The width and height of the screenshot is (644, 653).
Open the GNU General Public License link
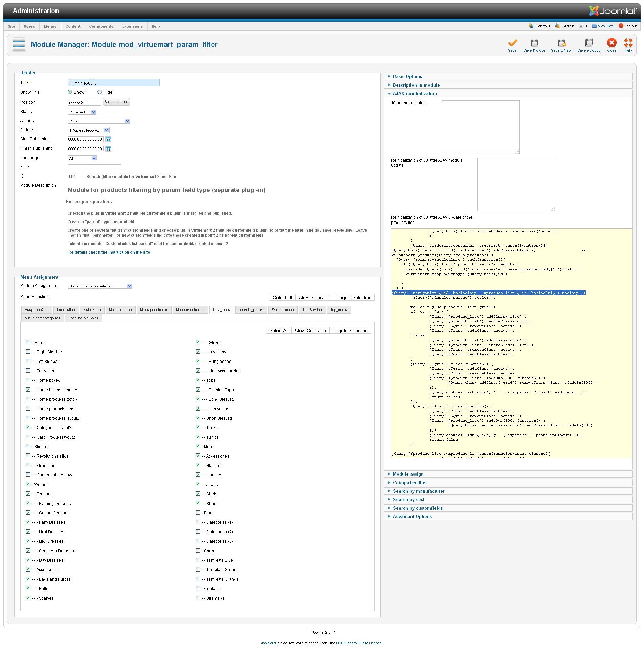tap(359, 643)
